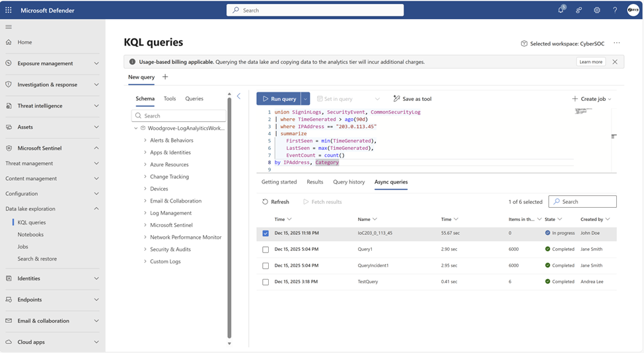Add a new query tab with plus icon

(x=165, y=77)
